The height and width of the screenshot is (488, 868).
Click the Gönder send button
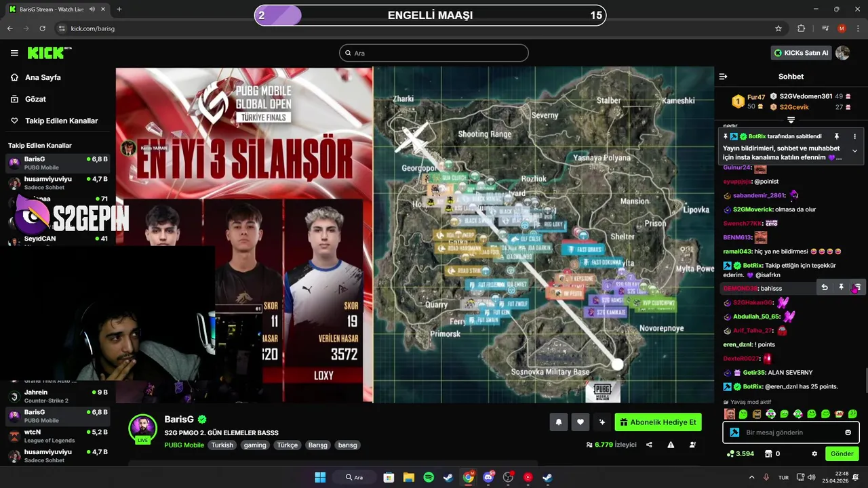point(842,453)
